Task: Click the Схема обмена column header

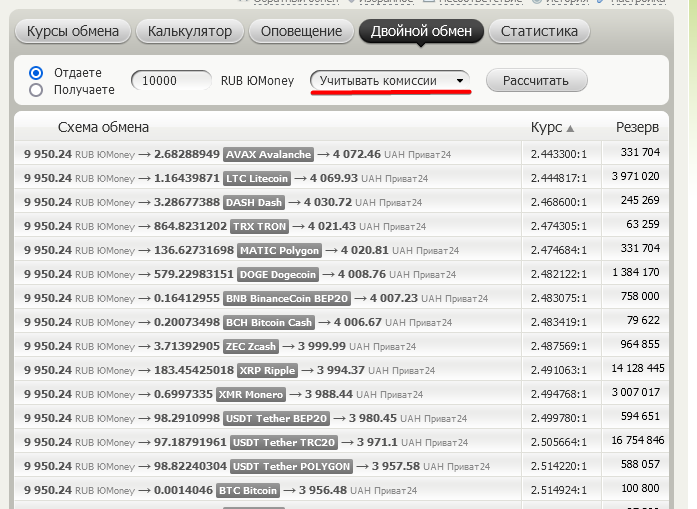Action: pyautogui.click(x=103, y=128)
